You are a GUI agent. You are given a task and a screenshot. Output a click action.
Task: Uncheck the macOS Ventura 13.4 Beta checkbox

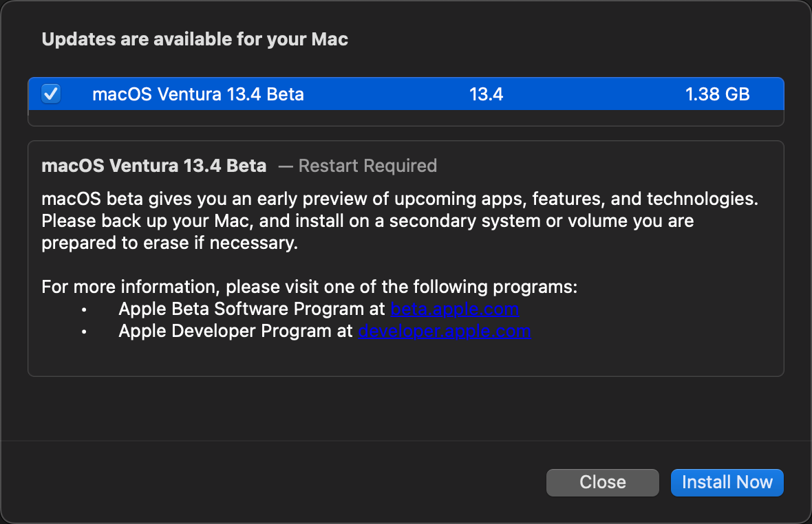click(51, 94)
